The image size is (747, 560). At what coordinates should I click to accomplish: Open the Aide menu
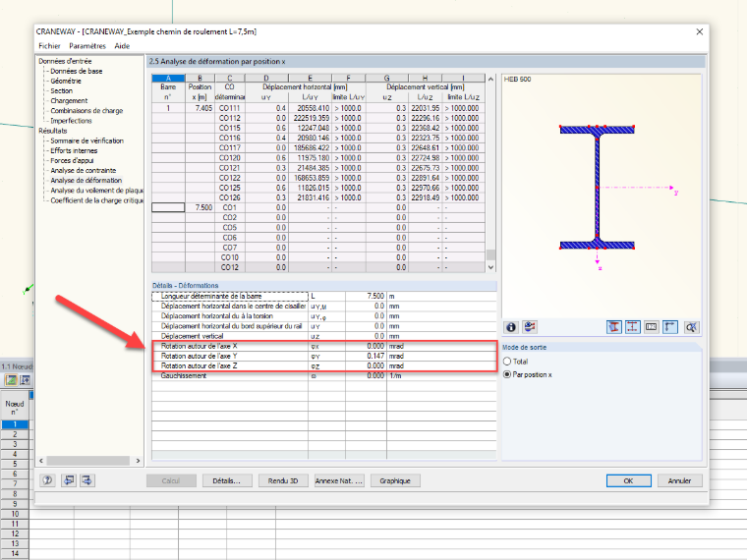click(122, 46)
